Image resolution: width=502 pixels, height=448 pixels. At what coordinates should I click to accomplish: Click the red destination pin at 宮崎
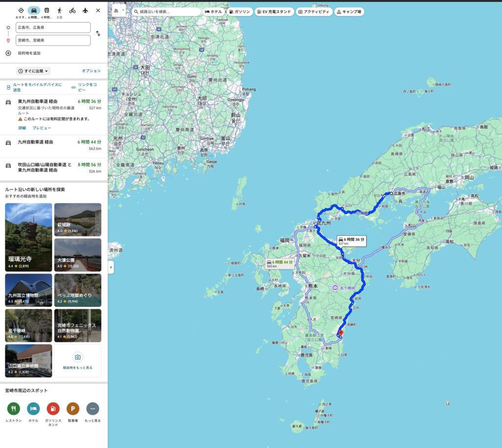click(x=341, y=333)
